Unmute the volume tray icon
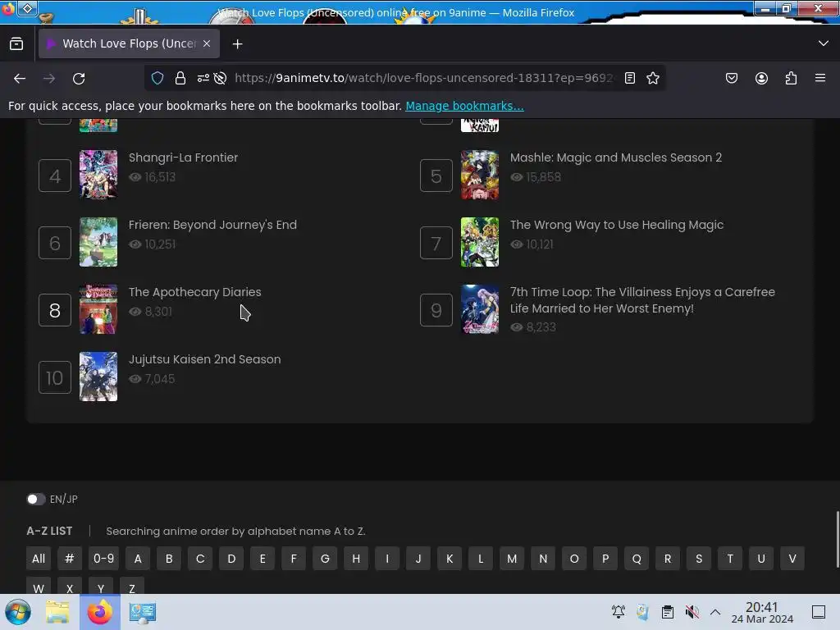The image size is (840, 630). tap(692, 612)
